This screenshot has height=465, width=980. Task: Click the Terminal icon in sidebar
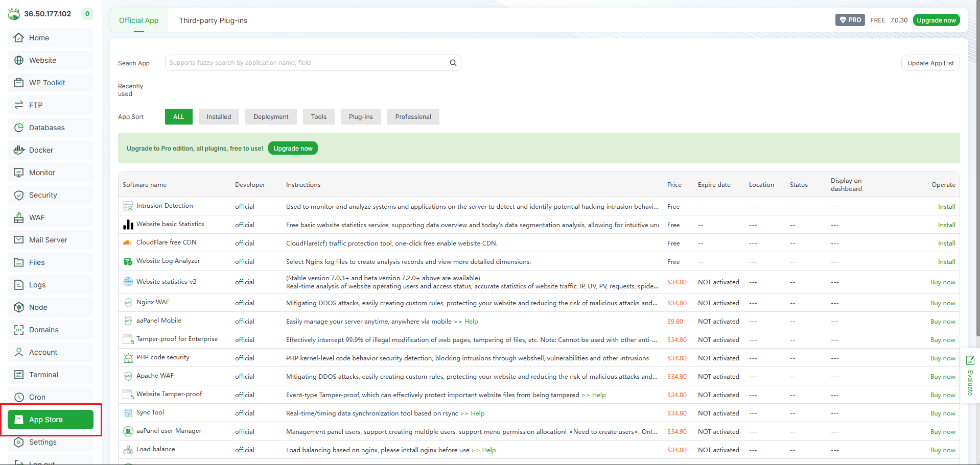click(19, 375)
